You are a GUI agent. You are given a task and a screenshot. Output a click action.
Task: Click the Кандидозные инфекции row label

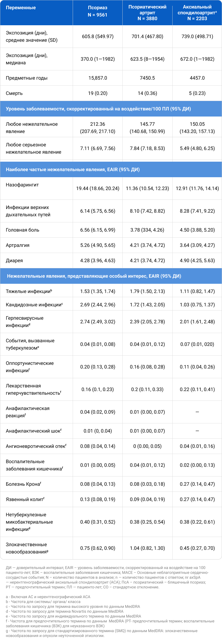click(x=34, y=305)
